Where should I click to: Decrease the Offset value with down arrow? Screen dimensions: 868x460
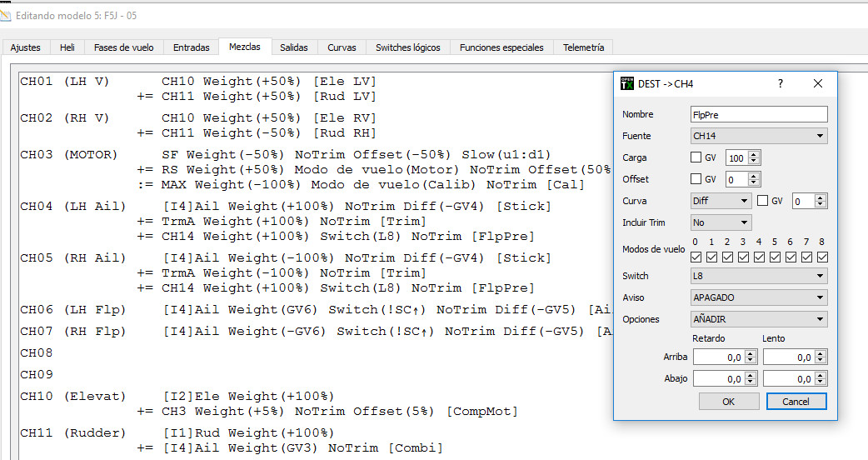[754, 182]
